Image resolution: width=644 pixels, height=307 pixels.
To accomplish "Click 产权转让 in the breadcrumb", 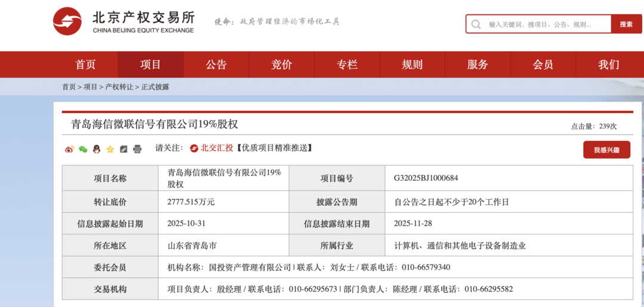I will point(119,87).
